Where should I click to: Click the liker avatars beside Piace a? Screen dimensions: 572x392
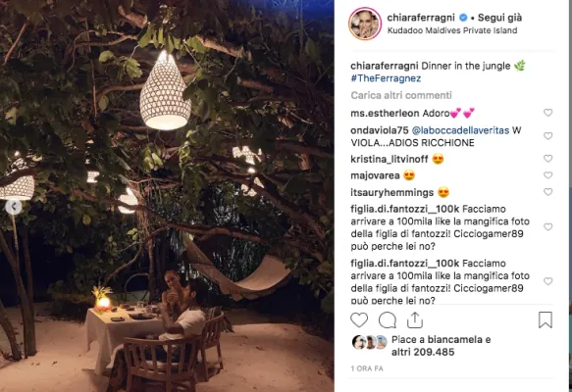coord(370,342)
